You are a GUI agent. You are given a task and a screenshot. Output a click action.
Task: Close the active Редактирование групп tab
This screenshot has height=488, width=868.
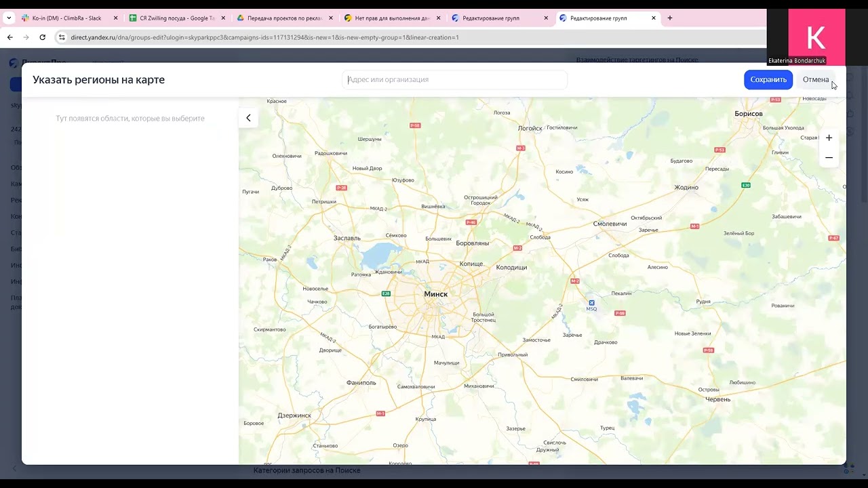[654, 18]
